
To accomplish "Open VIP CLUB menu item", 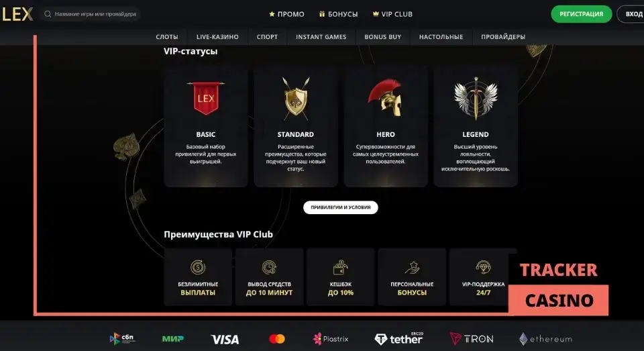I will point(392,14).
